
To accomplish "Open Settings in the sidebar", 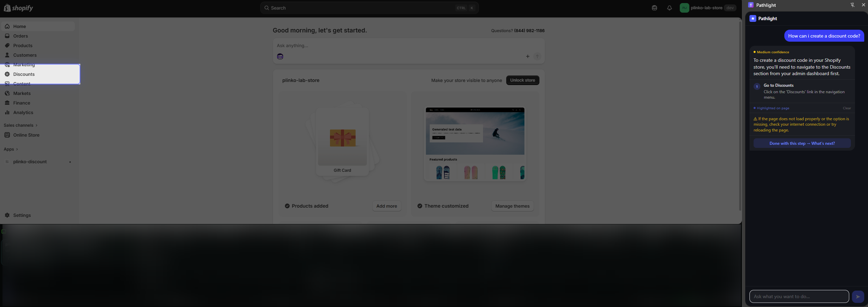I will pos(38,215).
